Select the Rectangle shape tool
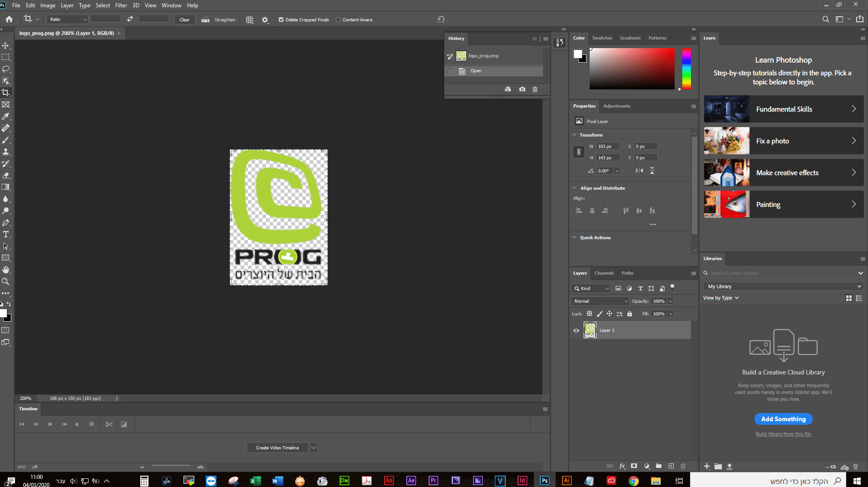The width and height of the screenshot is (868, 487). [6, 258]
